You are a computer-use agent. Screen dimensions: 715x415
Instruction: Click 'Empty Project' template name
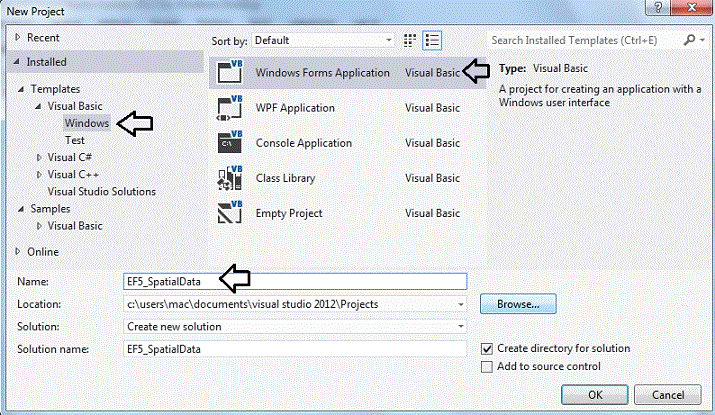pos(289,213)
